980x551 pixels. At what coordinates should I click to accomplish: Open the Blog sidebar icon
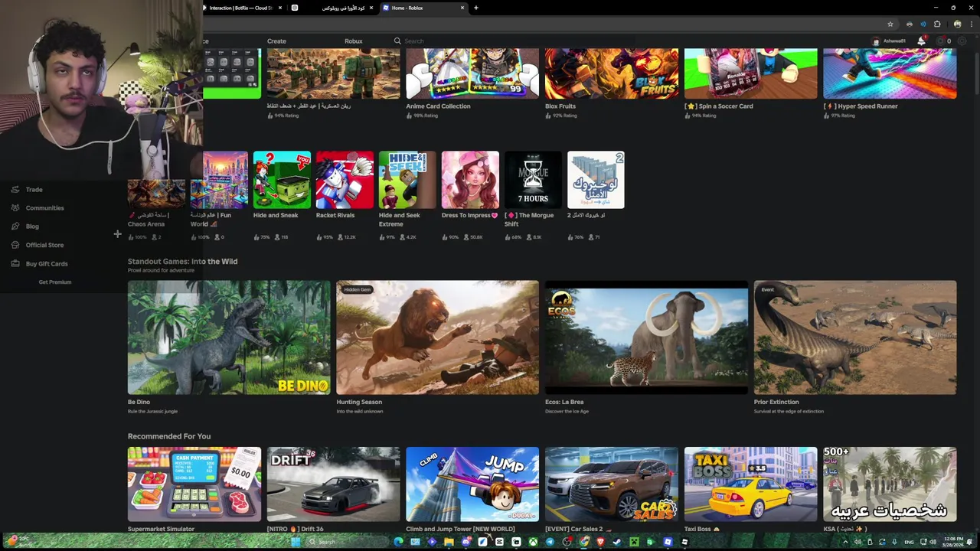15,226
